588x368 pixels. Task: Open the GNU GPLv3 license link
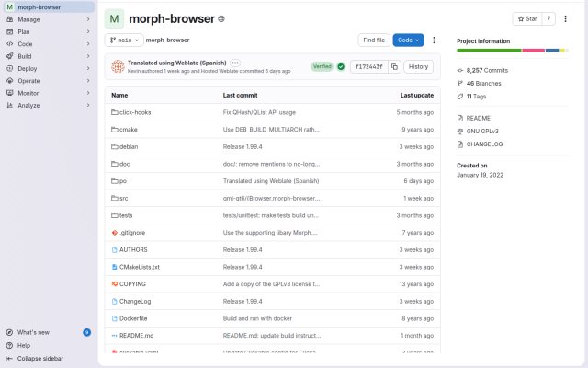tap(482, 131)
